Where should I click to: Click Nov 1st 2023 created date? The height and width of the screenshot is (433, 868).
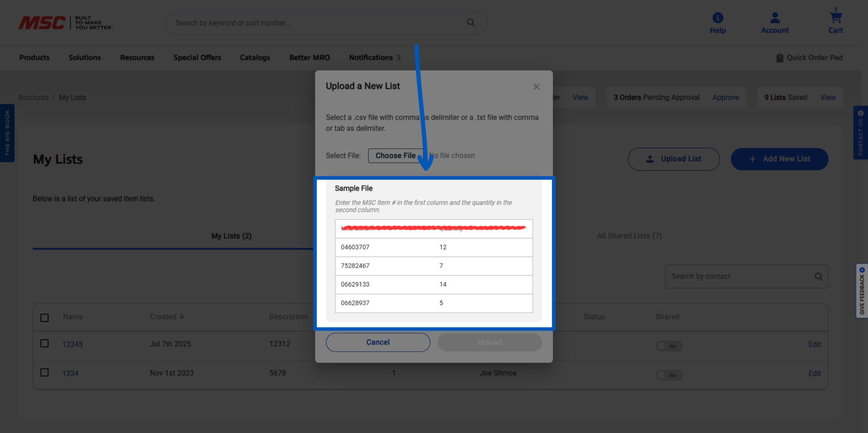coord(172,373)
